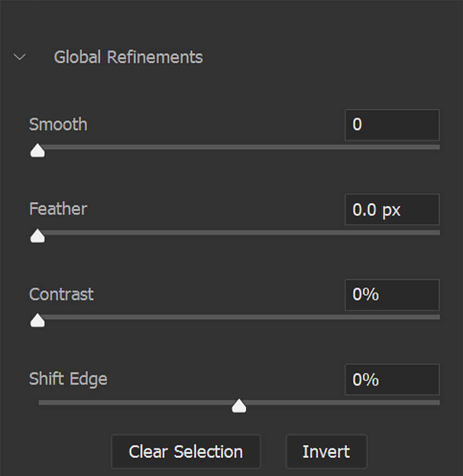The image size is (463, 476).
Task: Click the Smooth label text
Action: [x=58, y=124]
